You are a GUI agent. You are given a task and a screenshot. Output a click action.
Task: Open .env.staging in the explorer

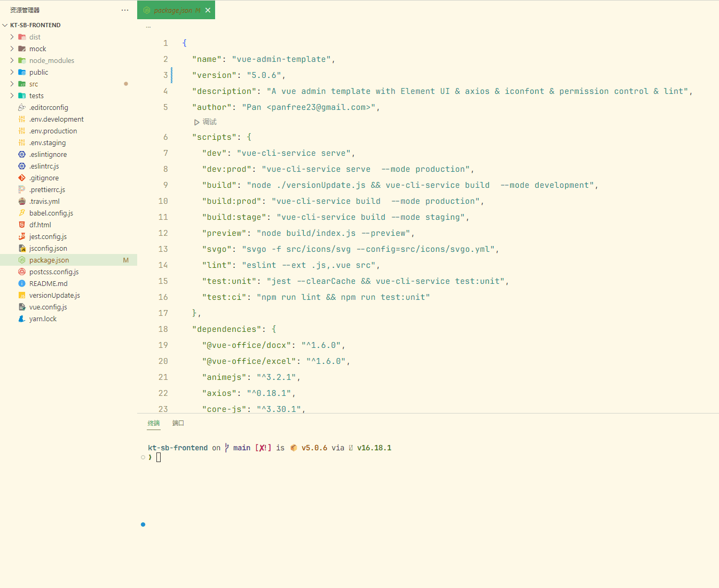48,142
